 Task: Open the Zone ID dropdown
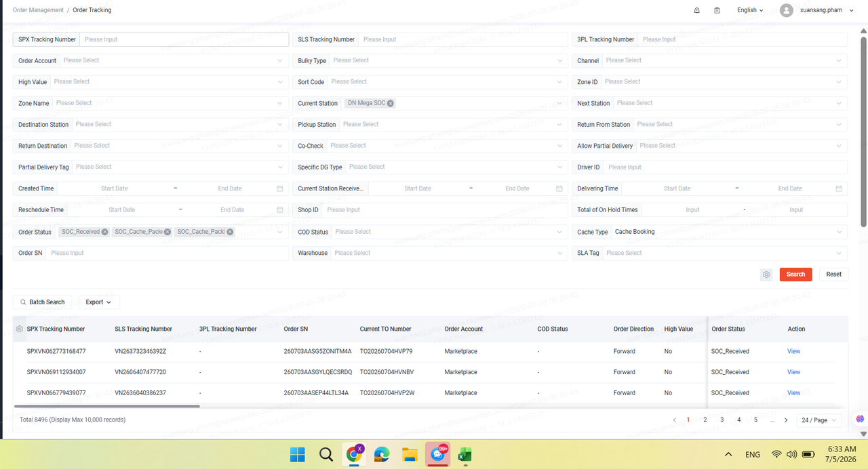tap(709, 82)
